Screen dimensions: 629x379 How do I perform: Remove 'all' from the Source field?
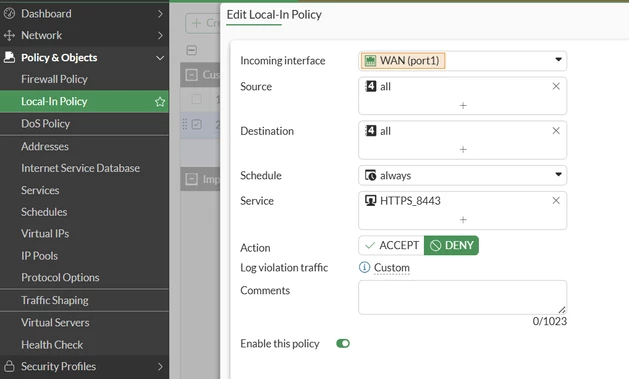(556, 86)
